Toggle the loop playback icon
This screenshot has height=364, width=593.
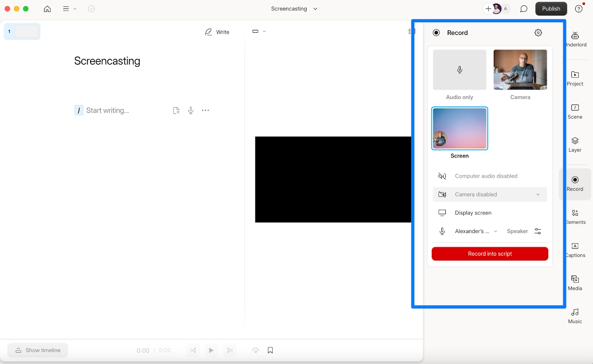click(x=255, y=350)
